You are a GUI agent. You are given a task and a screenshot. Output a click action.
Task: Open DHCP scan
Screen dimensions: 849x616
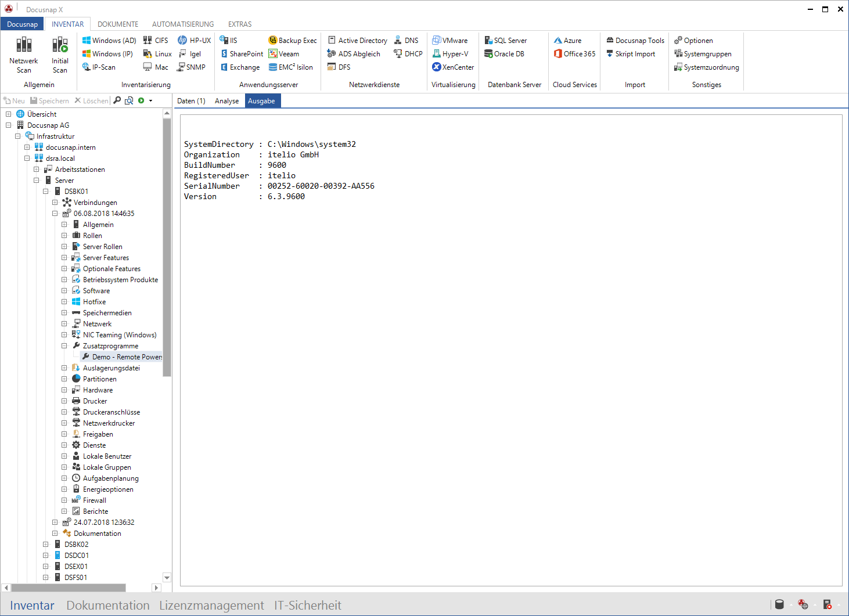[408, 53]
